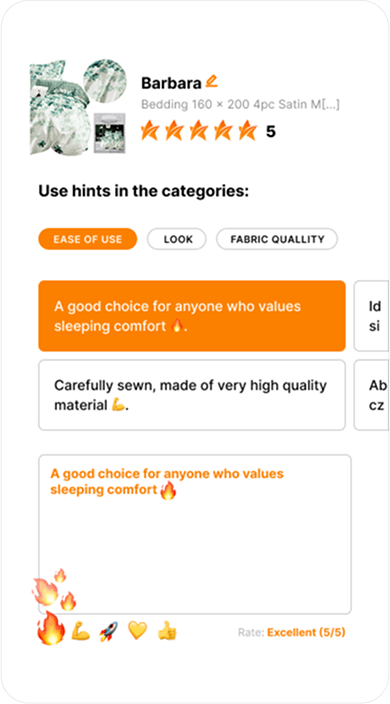Screen dimensions: 390x704
Task: Click the edit pencil icon beside Barbara
Action: pos(211,81)
